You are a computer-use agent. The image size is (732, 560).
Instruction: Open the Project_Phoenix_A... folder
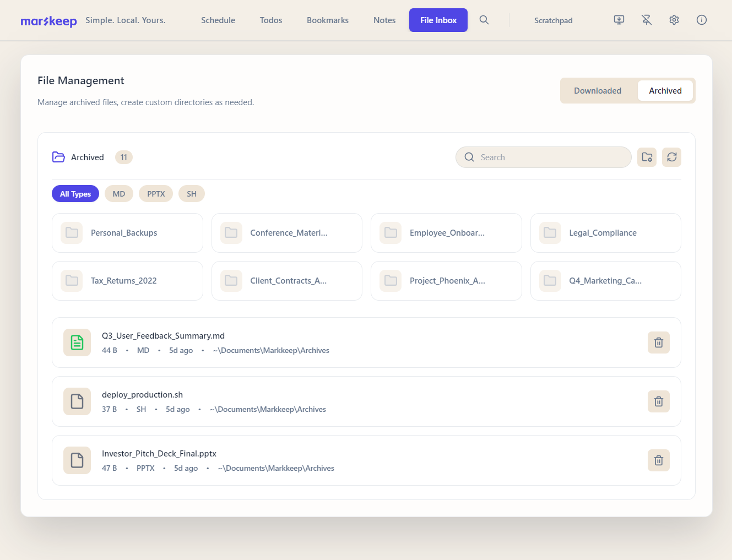click(446, 281)
